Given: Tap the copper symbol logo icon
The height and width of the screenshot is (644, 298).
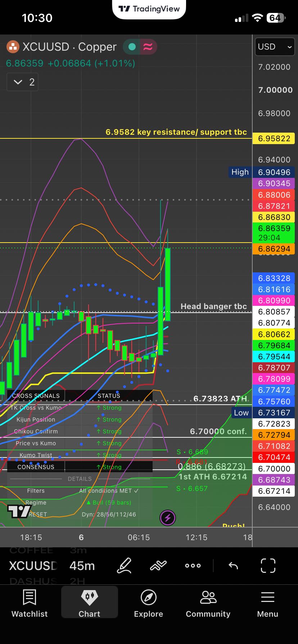Looking at the screenshot, I should [x=13, y=47].
